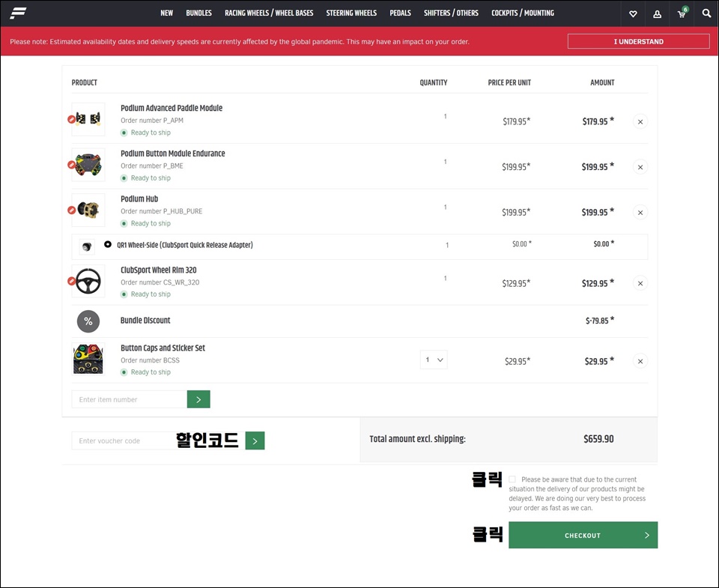This screenshot has width=719, height=588.
Task: Click the green CHECKOUT button
Action: click(x=583, y=535)
